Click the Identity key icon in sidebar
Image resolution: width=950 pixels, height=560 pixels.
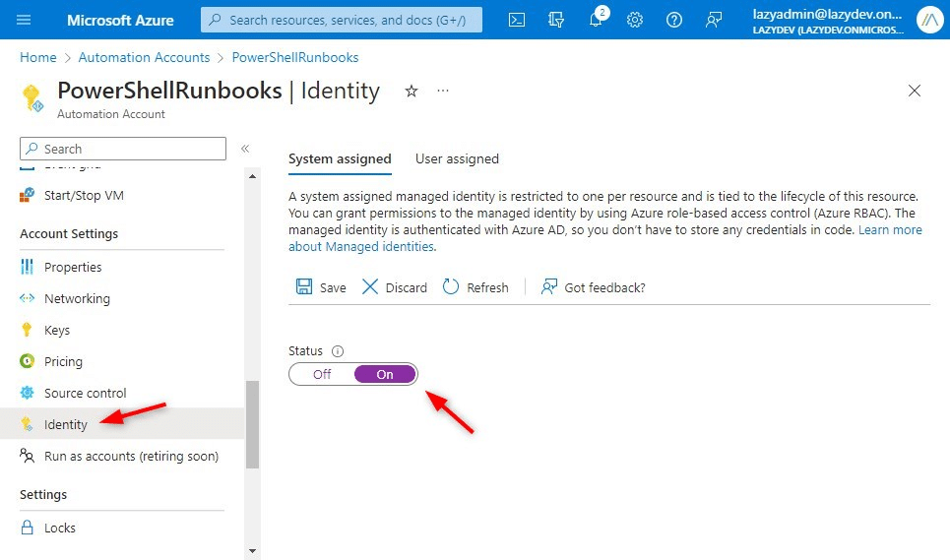coord(27,424)
